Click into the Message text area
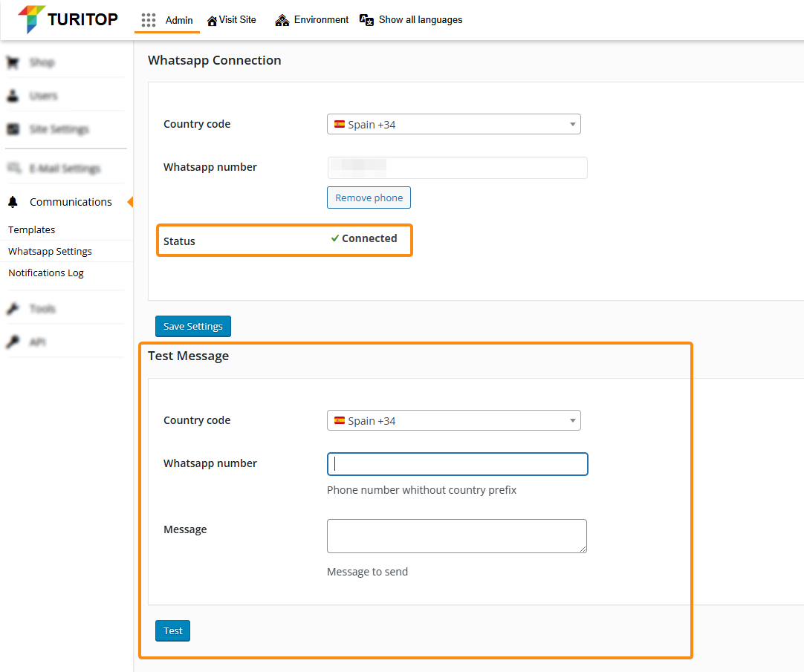This screenshot has width=804, height=672. [x=456, y=536]
